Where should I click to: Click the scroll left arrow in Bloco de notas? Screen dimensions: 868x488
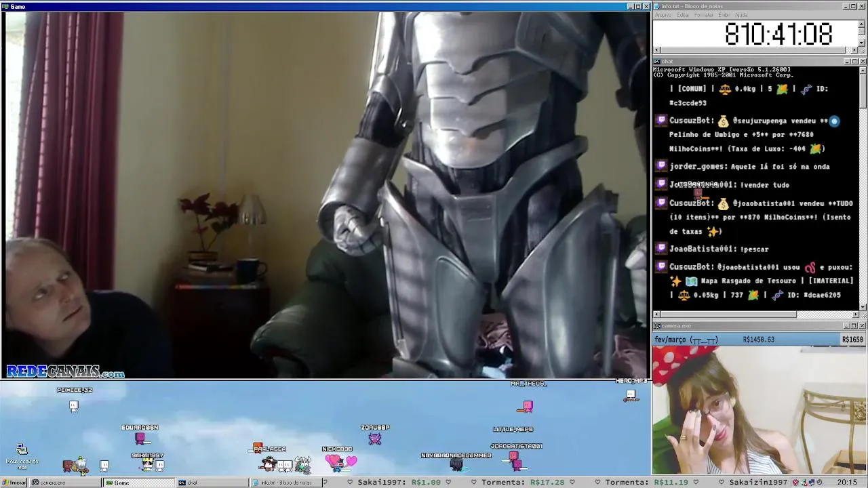(657, 50)
